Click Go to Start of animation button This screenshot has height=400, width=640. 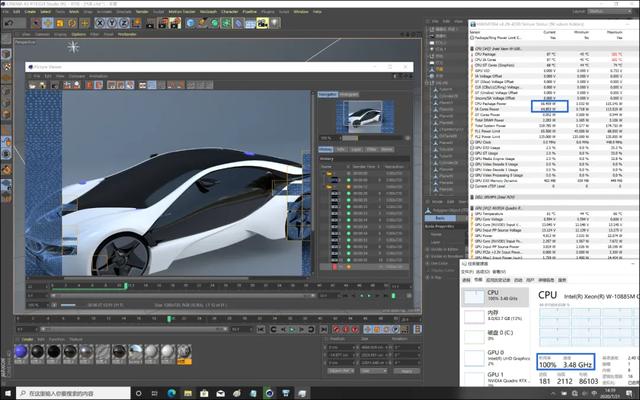click(x=261, y=329)
